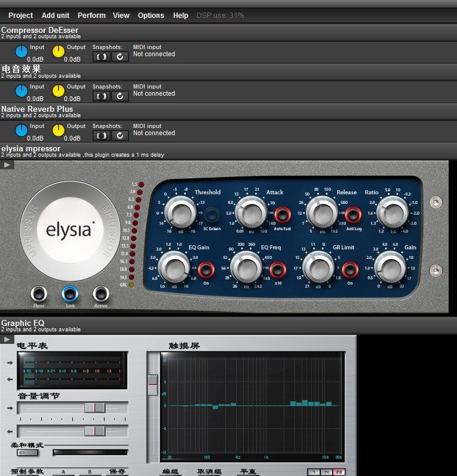Toggle the Auto Fast button on mpressor

click(281, 214)
